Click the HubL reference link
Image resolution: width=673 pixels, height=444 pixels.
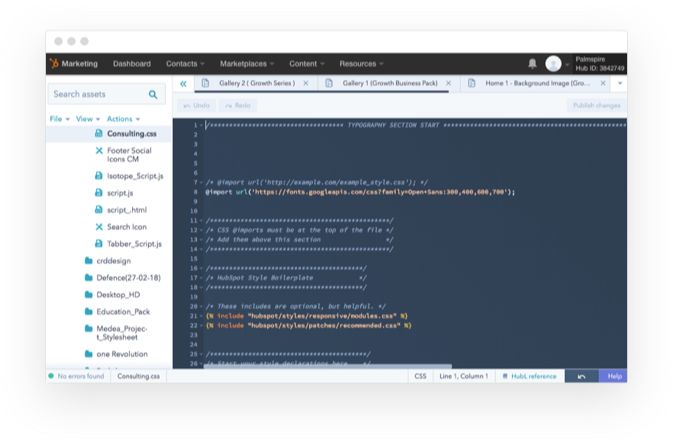point(531,376)
